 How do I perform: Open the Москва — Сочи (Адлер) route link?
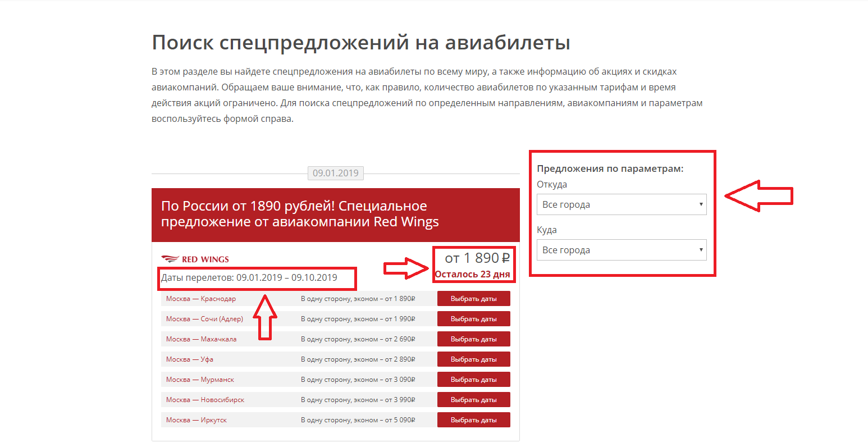coord(204,319)
